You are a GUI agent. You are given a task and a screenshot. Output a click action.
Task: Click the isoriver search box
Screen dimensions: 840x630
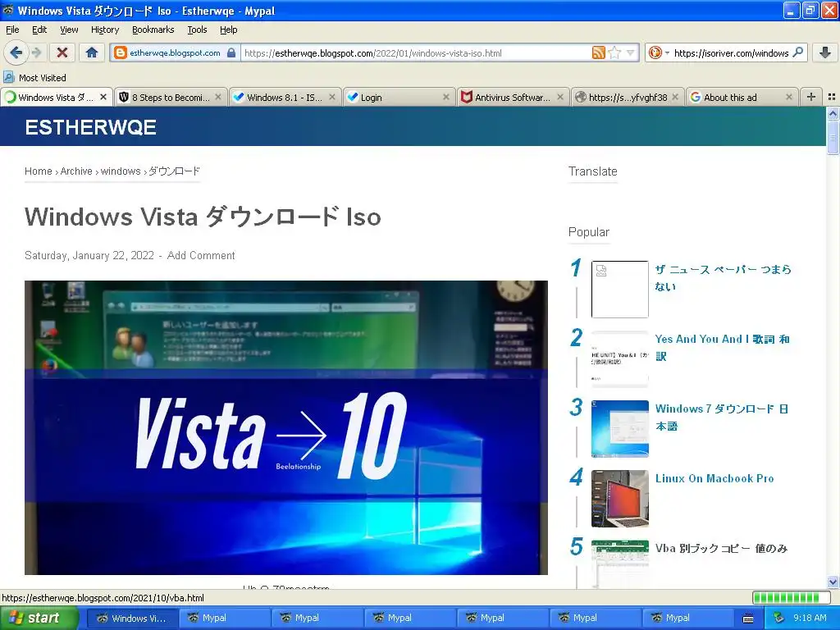[731, 53]
